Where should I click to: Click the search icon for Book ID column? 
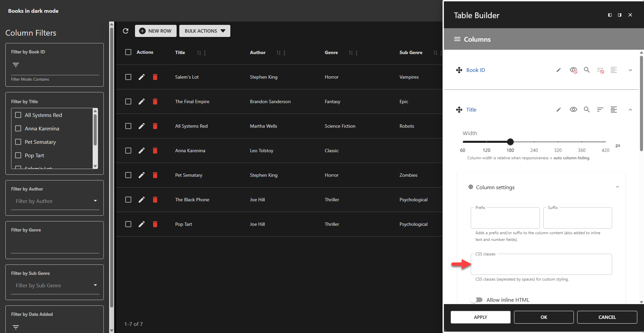pos(587,70)
